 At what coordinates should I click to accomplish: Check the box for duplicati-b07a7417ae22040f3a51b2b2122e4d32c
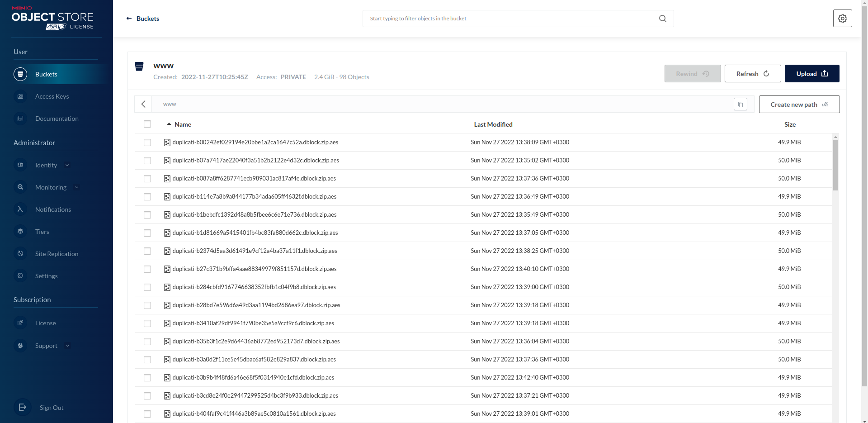[147, 161]
